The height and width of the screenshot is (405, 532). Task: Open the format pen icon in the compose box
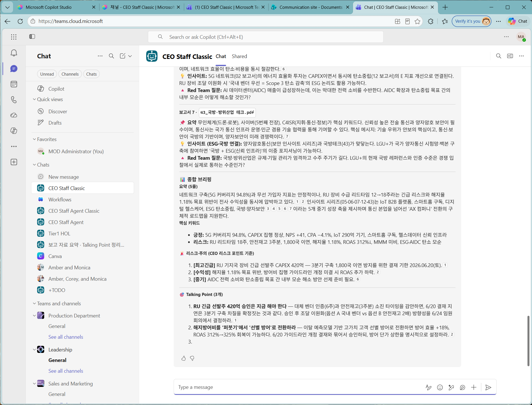pyautogui.click(x=429, y=387)
